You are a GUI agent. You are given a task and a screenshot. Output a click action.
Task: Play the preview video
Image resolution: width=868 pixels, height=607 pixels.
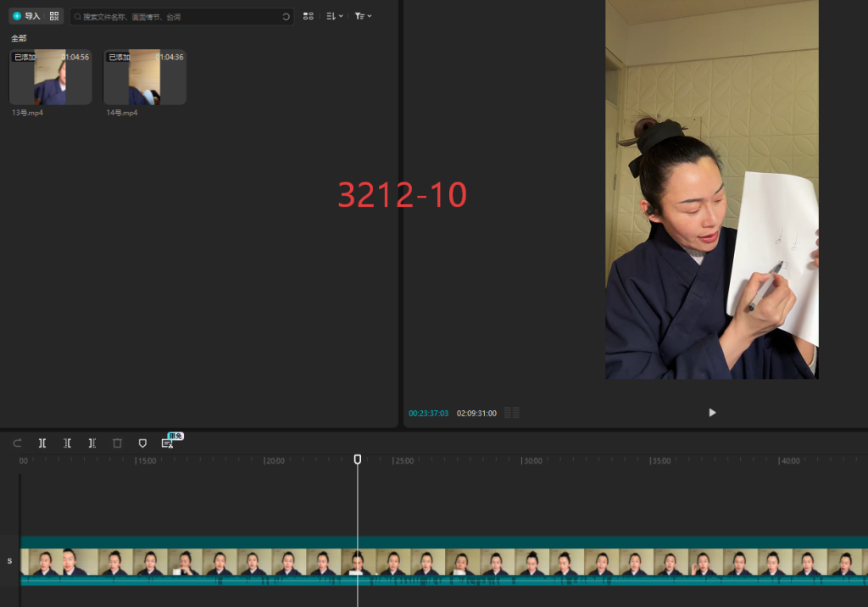(x=712, y=413)
